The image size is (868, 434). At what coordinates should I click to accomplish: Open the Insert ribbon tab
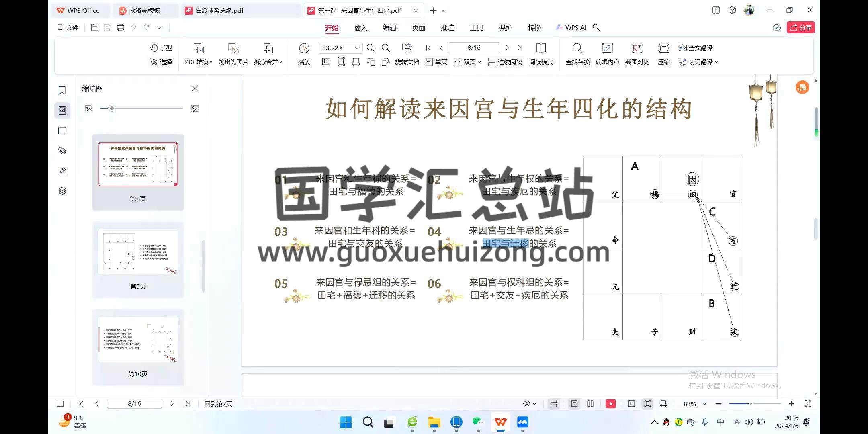tap(360, 28)
